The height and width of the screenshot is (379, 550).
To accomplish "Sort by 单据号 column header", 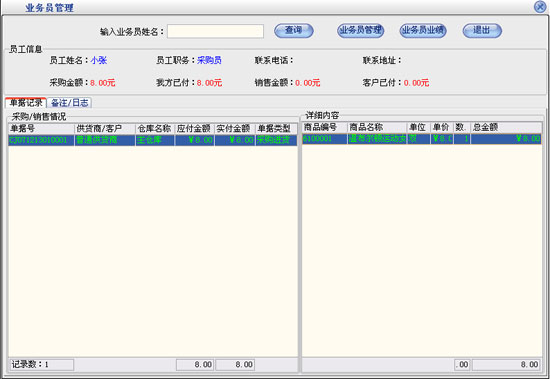I will (x=41, y=128).
